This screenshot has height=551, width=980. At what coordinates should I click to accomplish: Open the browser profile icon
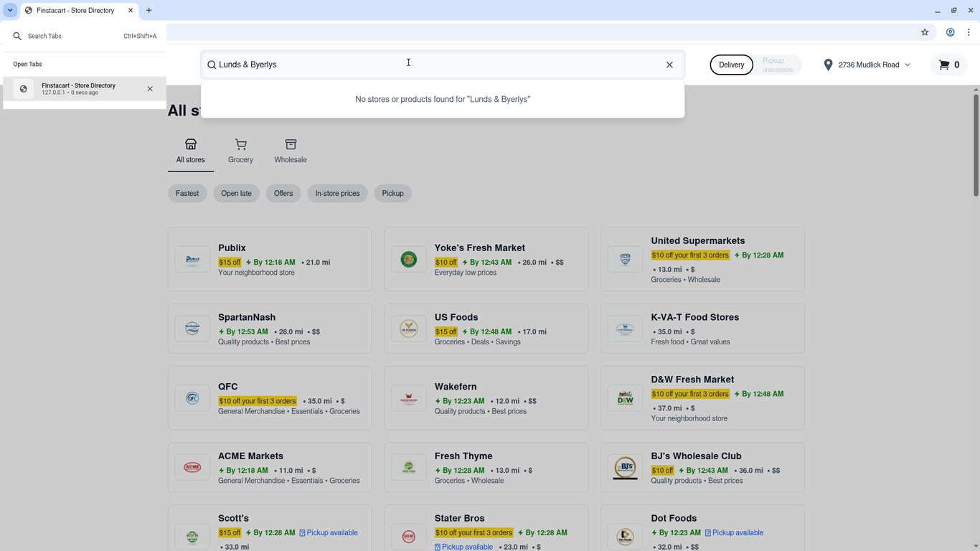click(950, 32)
